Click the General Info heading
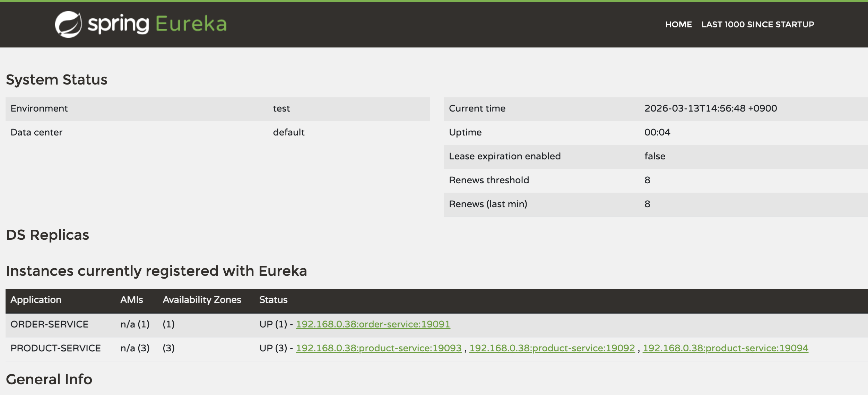 (x=49, y=379)
